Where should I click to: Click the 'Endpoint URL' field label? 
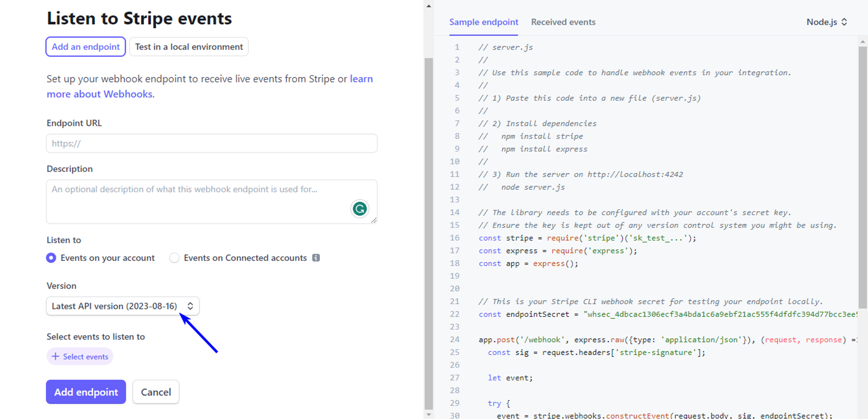coord(74,123)
